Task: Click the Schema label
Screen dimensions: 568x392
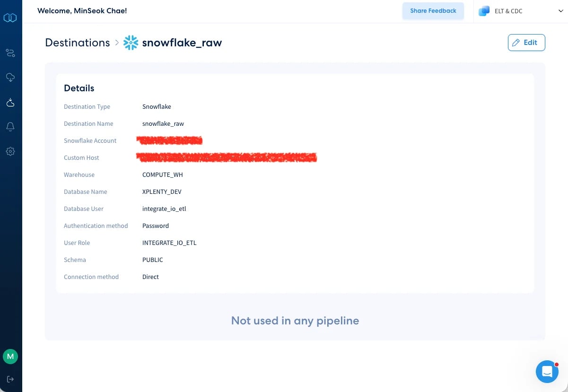Action: coord(75,260)
